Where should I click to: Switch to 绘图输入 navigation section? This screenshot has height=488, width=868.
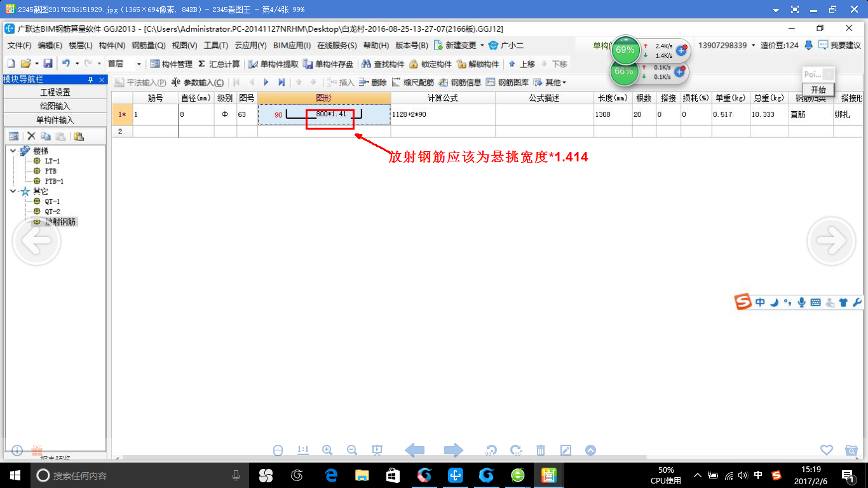[55, 106]
